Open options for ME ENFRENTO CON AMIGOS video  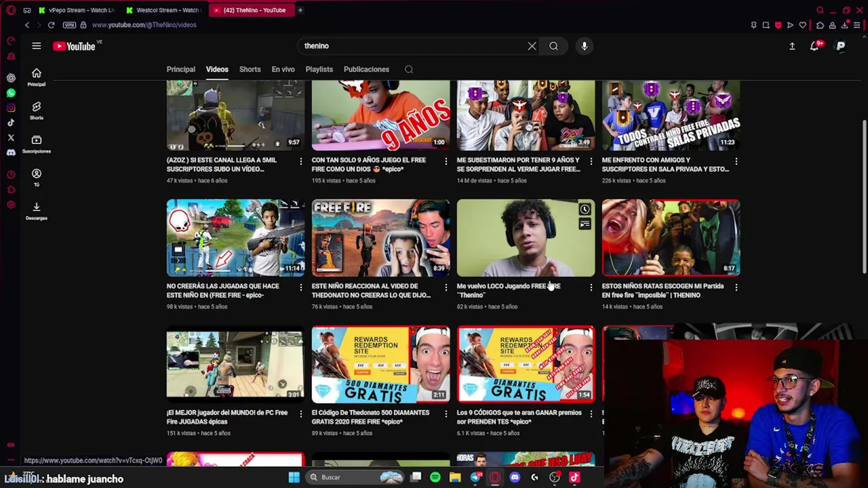(x=736, y=161)
